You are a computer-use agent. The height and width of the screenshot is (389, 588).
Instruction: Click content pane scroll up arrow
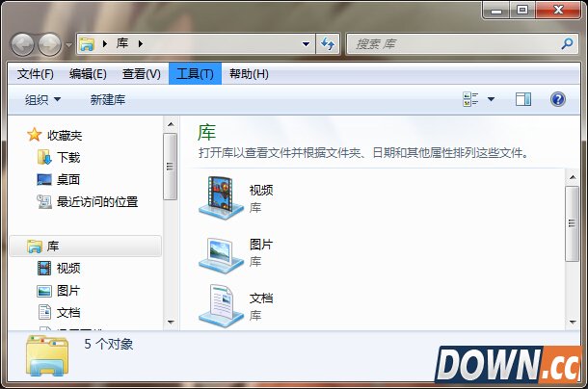[573, 177]
